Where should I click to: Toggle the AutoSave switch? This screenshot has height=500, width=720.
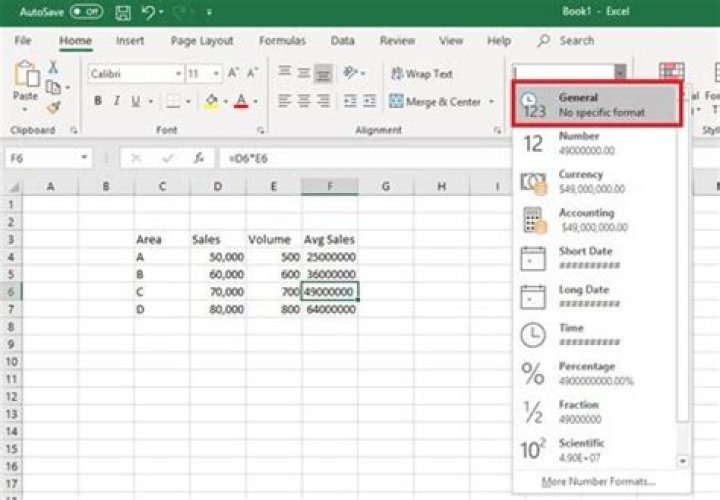click(x=87, y=12)
